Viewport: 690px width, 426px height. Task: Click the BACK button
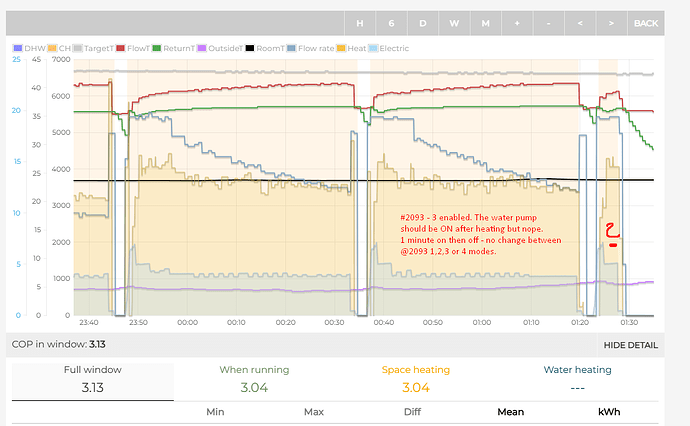646,23
